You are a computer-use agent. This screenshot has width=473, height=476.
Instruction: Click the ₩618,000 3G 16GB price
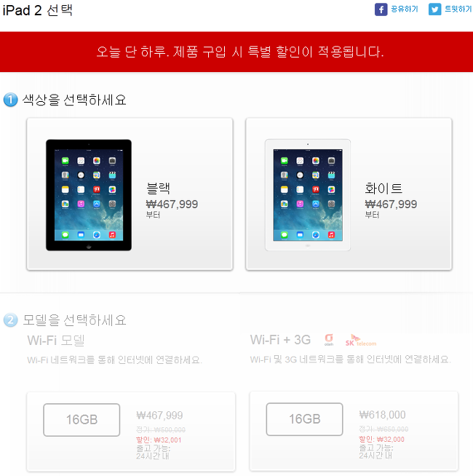[x=382, y=415]
